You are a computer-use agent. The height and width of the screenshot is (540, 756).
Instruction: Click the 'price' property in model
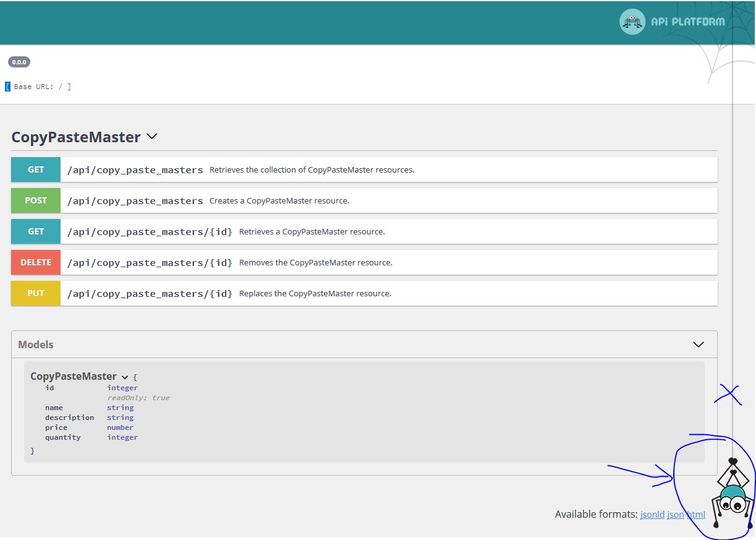pos(56,427)
